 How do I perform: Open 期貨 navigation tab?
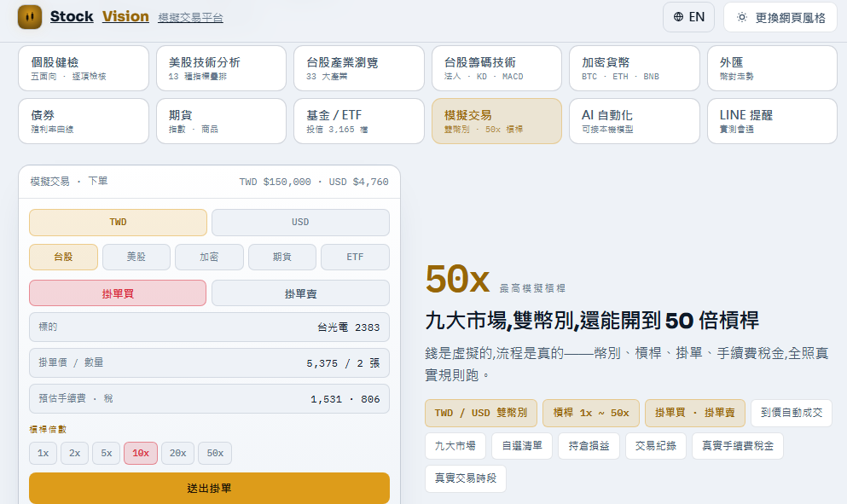pos(221,121)
